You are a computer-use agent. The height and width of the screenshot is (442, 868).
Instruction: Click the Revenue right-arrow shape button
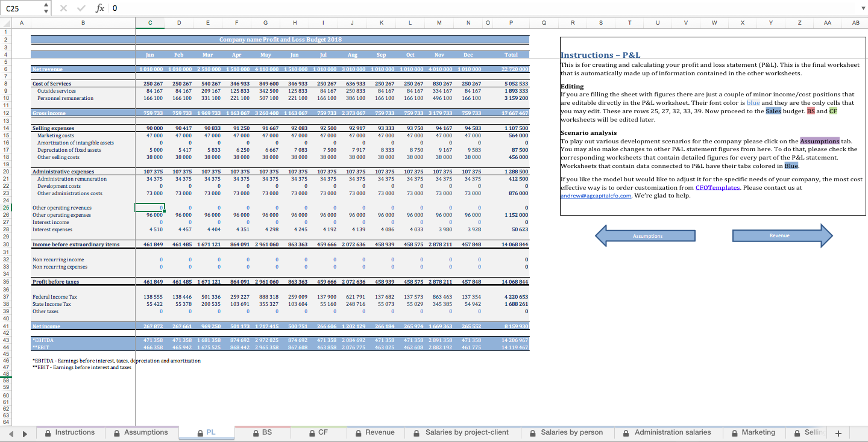[x=782, y=235]
